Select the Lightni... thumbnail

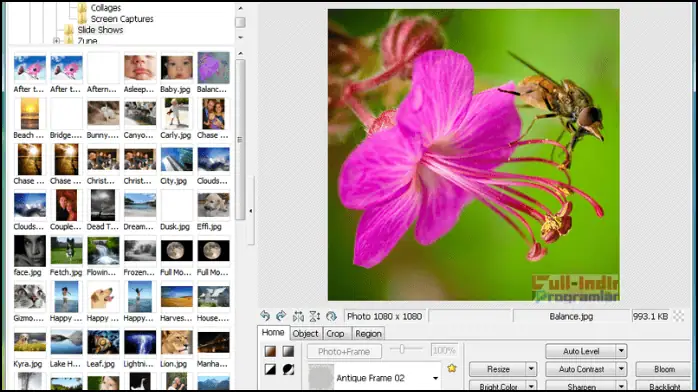140,342
